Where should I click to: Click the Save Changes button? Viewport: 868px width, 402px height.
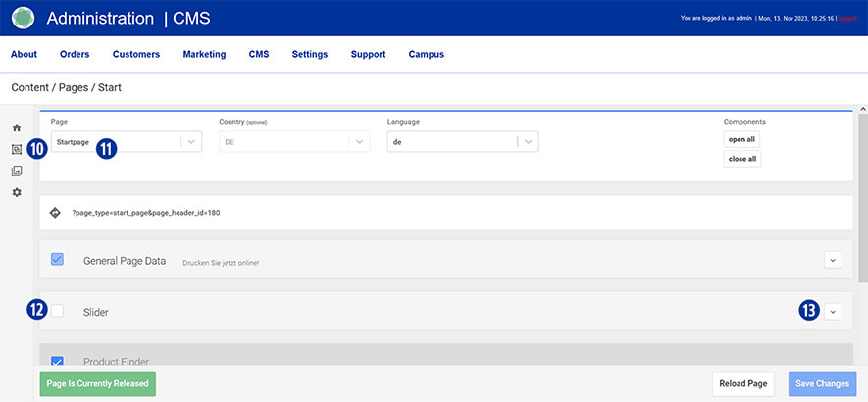click(x=822, y=383)
